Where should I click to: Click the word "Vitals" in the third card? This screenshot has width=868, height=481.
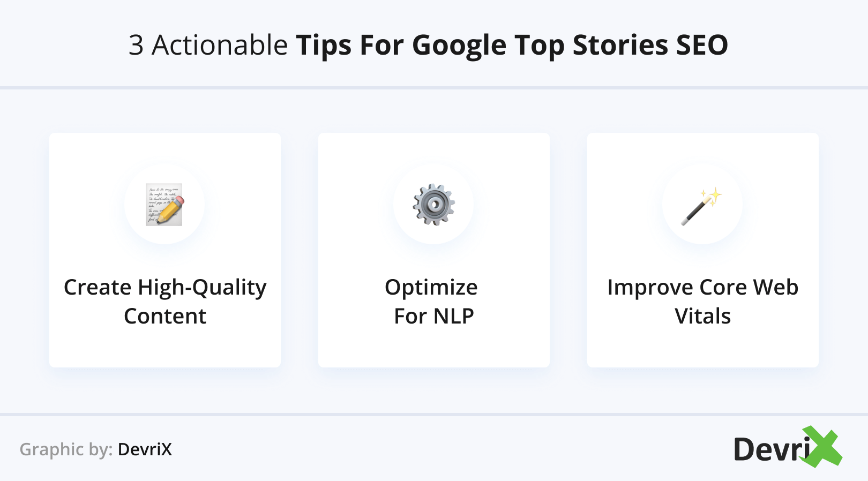pos(702,317)
